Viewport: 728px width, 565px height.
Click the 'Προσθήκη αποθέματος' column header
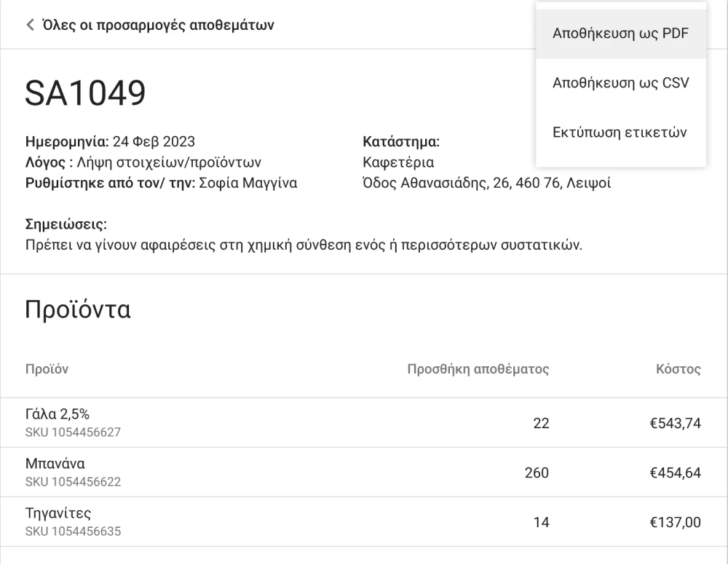477,369
